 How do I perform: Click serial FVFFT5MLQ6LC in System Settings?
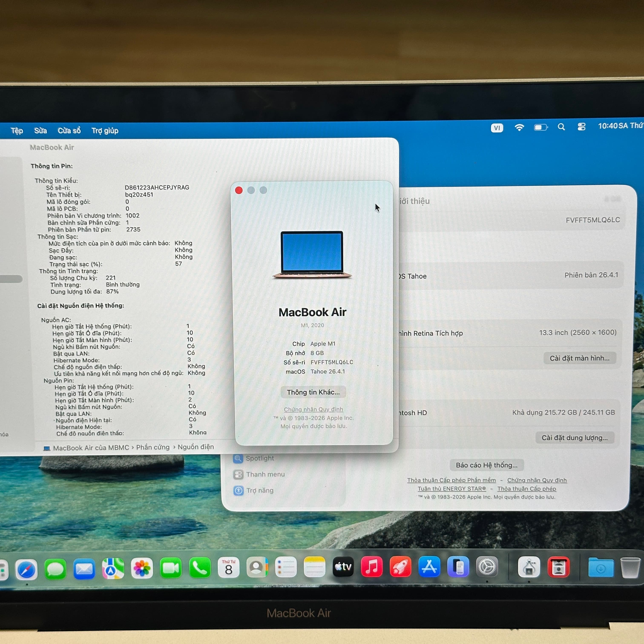point(593,220)
